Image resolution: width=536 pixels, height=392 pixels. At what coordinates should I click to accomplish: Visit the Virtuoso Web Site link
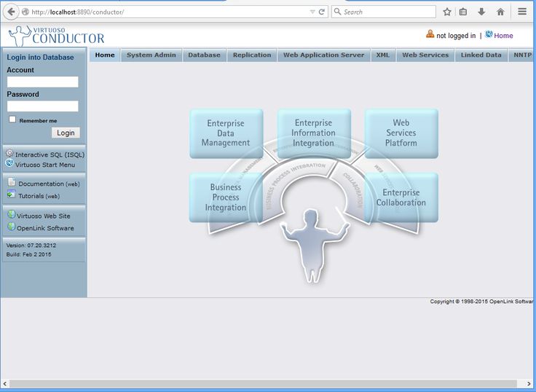pos(44,216)
